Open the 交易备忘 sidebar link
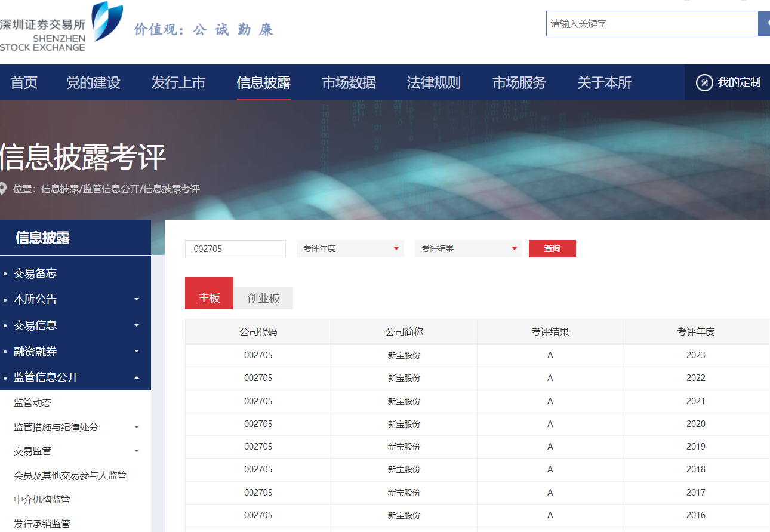 point(35,273)
